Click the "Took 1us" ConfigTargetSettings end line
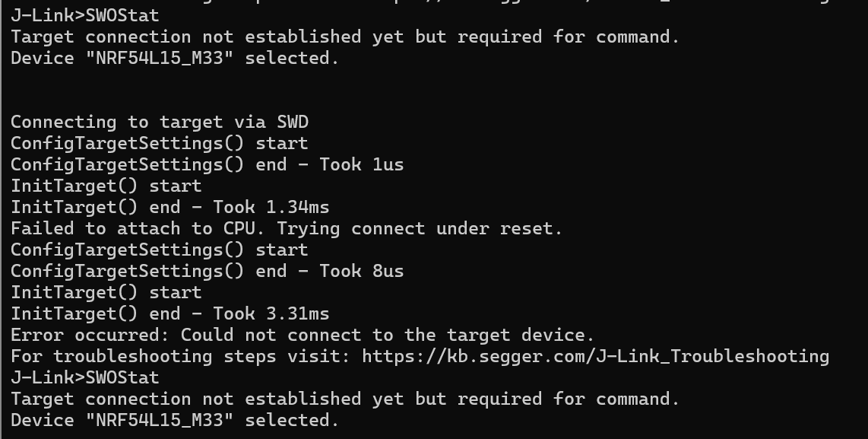868x439 pixels. point(207,164)
